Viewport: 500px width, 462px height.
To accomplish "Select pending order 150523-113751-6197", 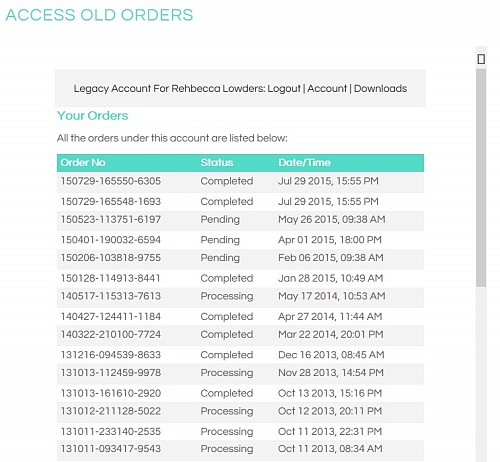I will click(111, 219).
